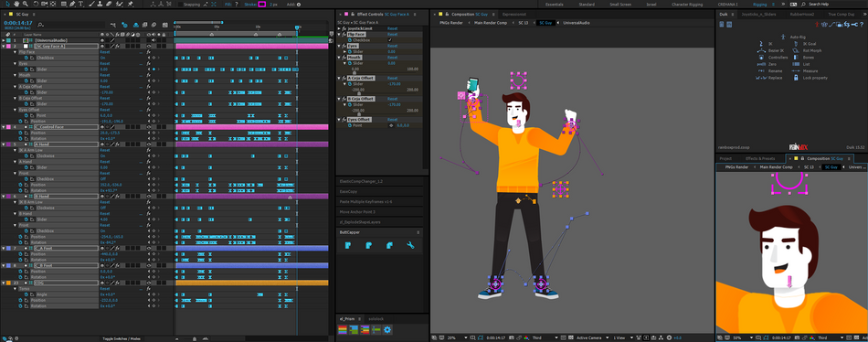
Task: Open the el_Prism gear settings
Action: [387, 330]
